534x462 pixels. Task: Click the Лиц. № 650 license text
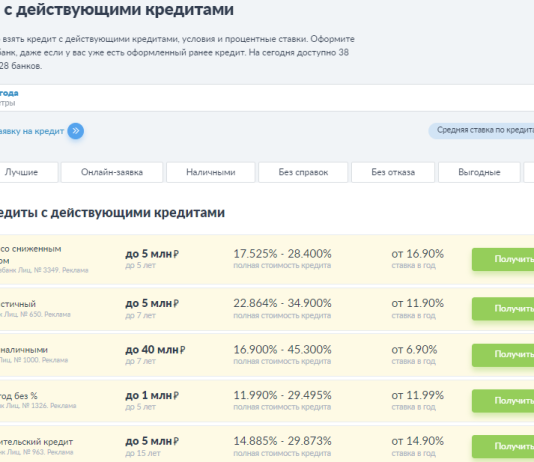23,314
